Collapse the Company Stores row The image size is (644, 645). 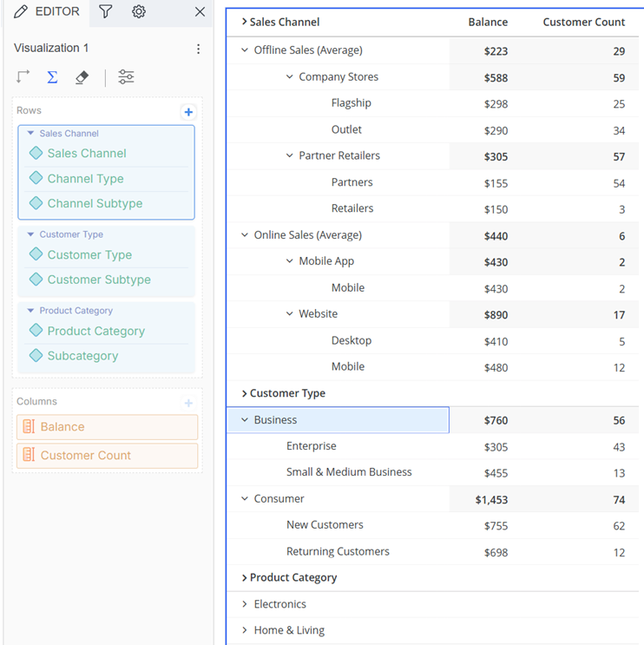(290, 76)
